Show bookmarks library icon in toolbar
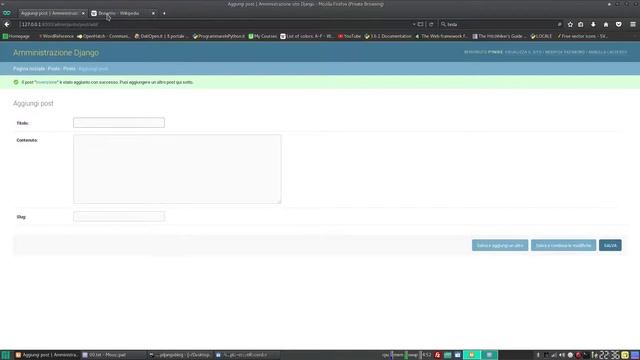This screenshot has height=360, width=640. (x=581, y=24)
